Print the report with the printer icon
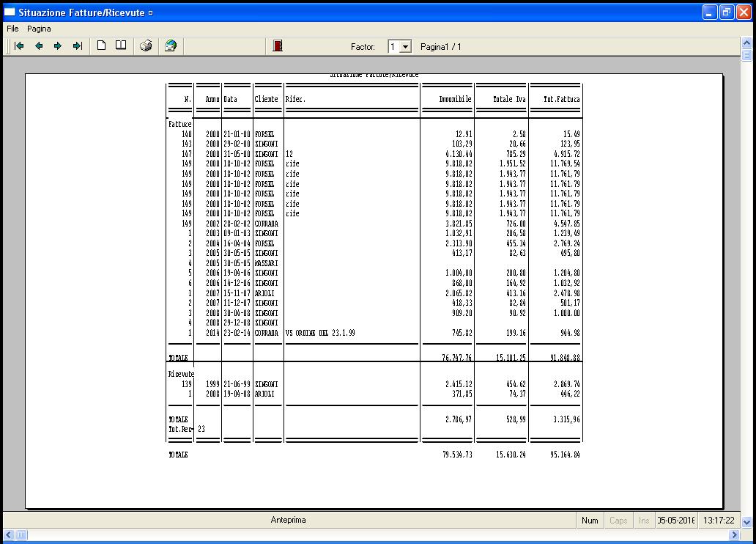The width and height of the screenshot is (756, 544). point(146,46)
